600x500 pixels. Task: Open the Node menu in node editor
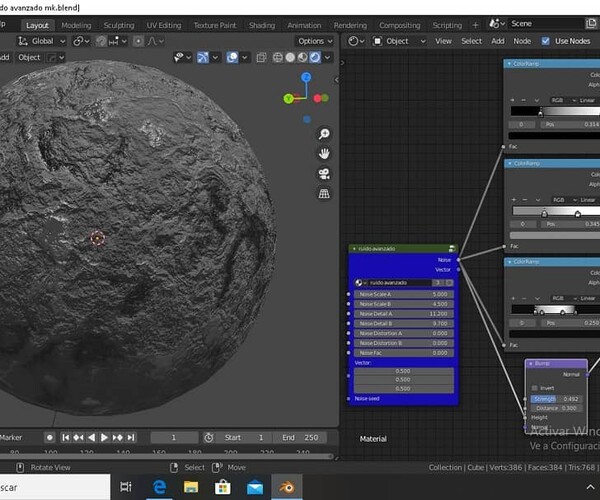[522, 41]
